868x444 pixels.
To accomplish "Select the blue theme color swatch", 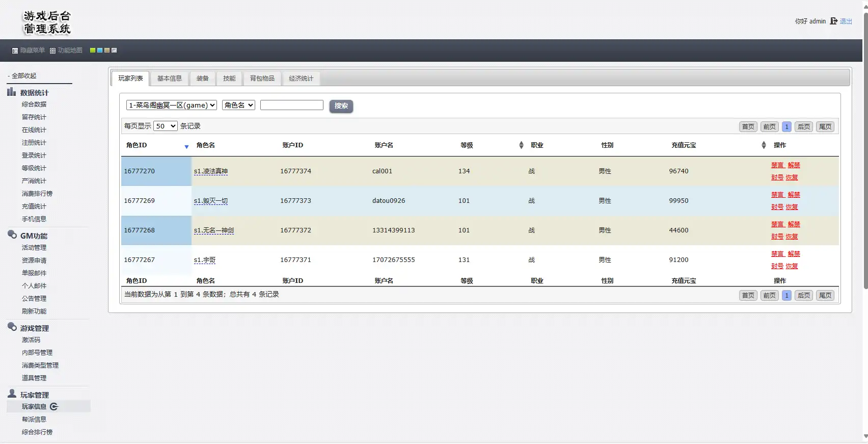I will (100, 50).
